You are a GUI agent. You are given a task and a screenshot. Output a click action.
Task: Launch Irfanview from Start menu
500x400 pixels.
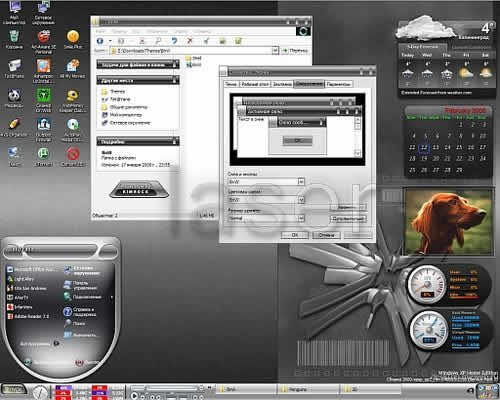pyautogui.click(x=20, y=307)
